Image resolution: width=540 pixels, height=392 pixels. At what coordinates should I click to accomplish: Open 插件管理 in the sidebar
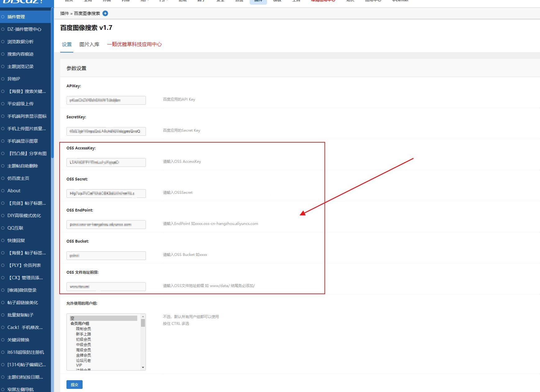click(x=25, y=17)
